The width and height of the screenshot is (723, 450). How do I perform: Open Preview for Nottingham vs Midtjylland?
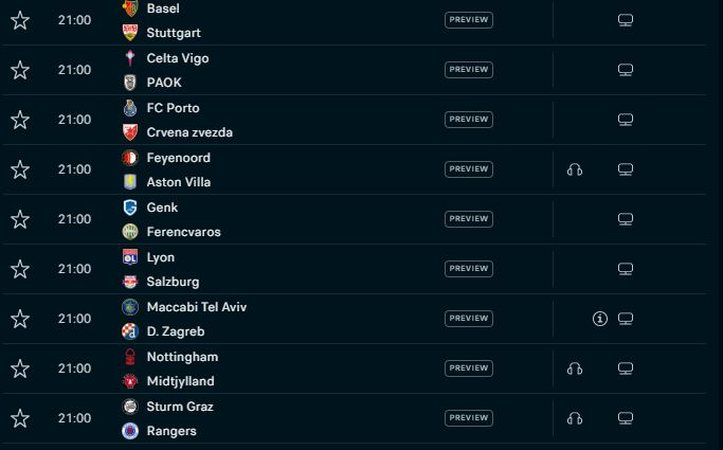click(x=468, y=369)
